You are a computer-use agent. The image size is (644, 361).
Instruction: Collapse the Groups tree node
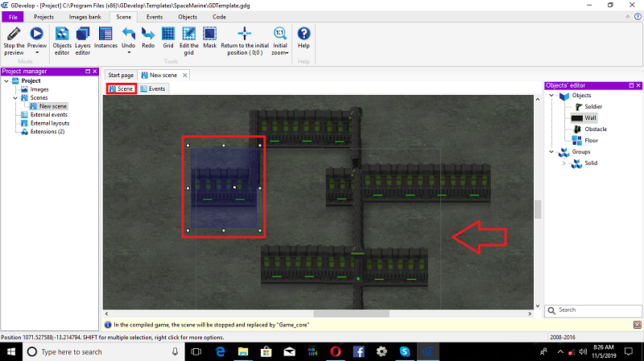(x=551, y=152)
